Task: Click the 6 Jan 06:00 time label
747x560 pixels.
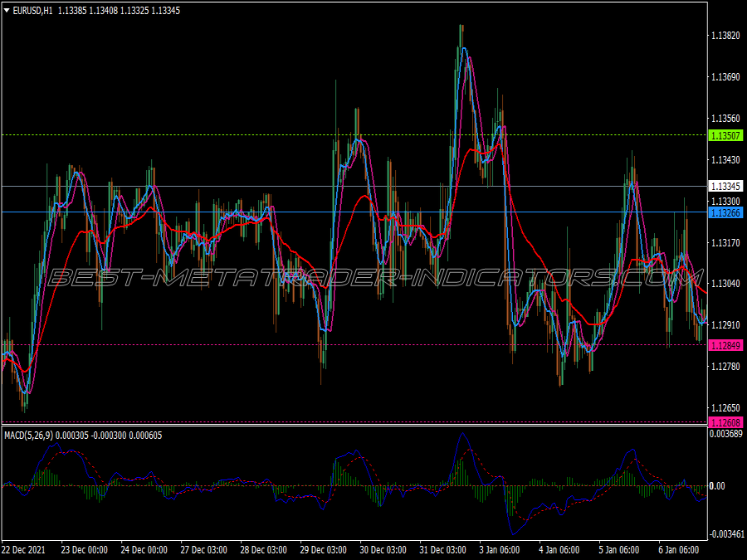Action: click(x=679, y=549)
